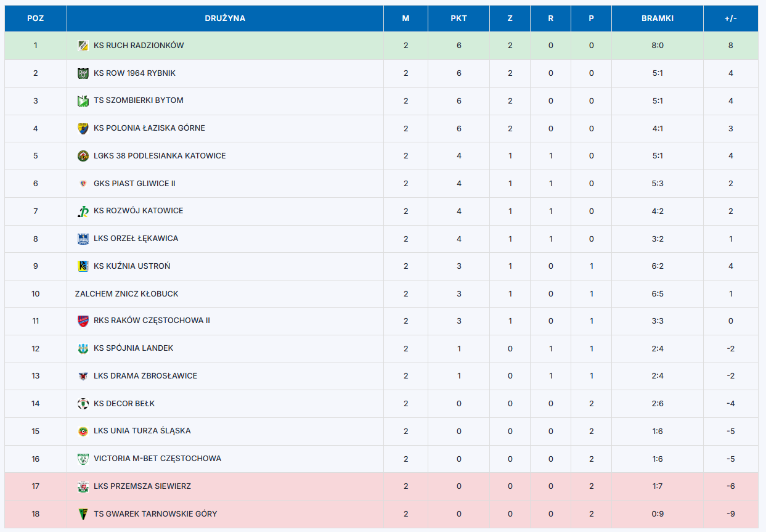The height and width of the screenshot is (532, 766).
Task: Open the KS Spójnia Landek team link
Action: (x=134, y=348)
